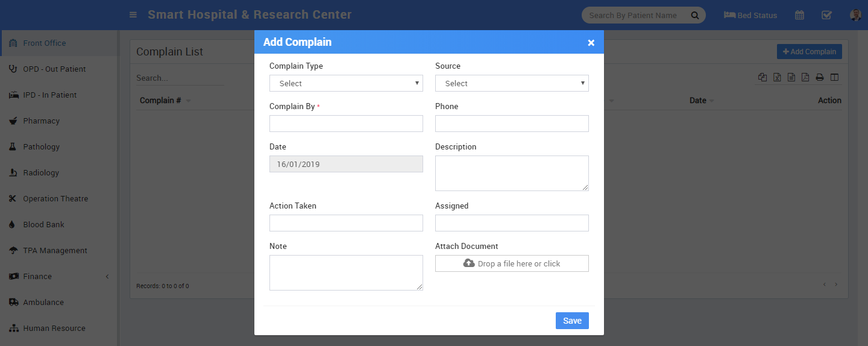Close the Add Complain dialog
The width and height of the screenshot is (868, 346).
coord(591,43)
